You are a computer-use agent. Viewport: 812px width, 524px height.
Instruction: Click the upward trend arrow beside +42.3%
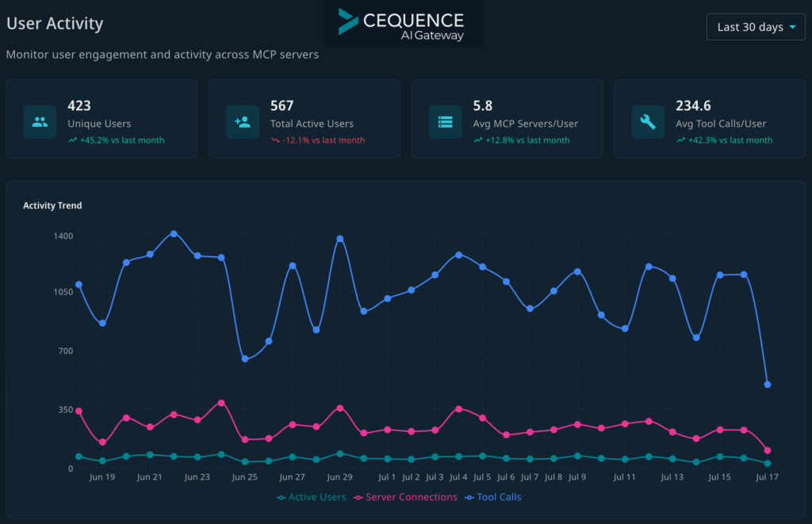coord(680,140)
